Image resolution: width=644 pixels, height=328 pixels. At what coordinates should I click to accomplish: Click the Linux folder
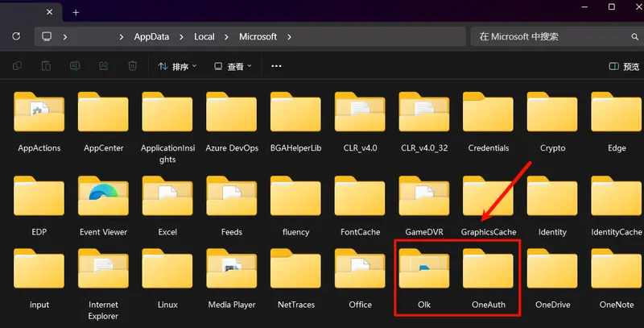[167, 279]
